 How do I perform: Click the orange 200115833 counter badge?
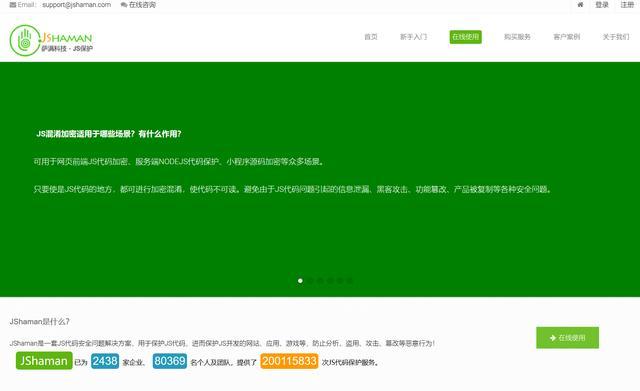tap(289, 361)
